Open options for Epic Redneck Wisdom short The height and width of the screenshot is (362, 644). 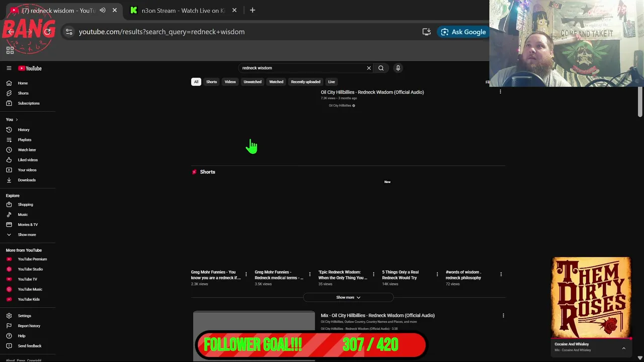pos(373,275)
